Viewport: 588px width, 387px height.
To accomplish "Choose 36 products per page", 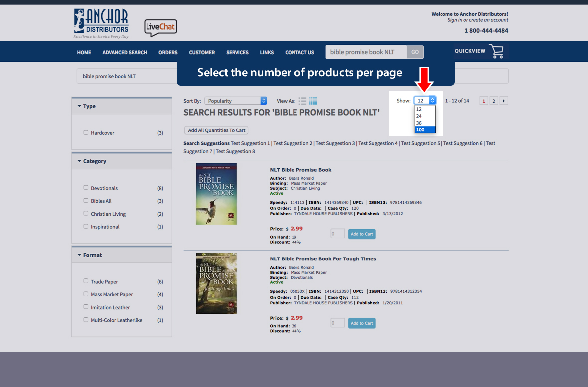I will (425, 123).
